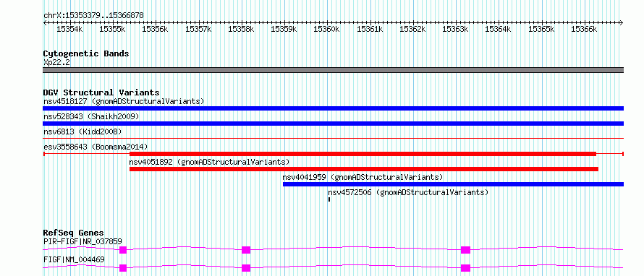Click the DGV Structural Variants track title
The height and width of the screenshot is (276, 644).
pos(101,92)
